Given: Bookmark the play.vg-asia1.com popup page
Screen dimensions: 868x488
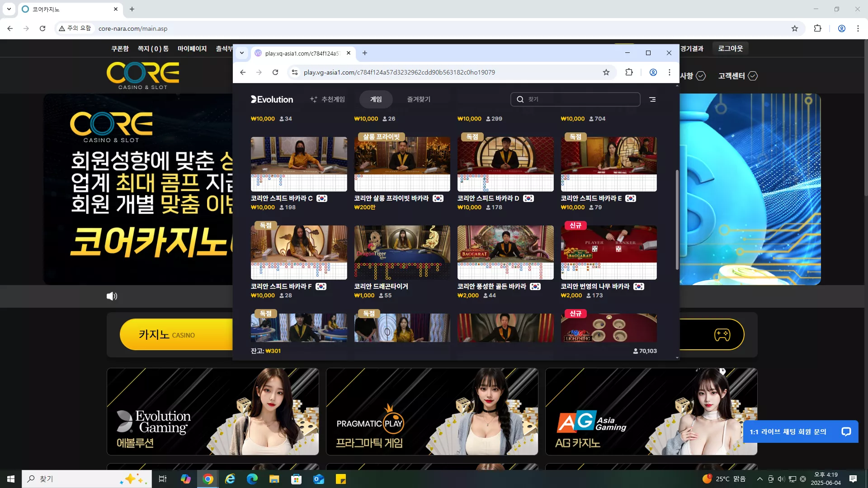Looking at the screenshot, I should point(606,72).
